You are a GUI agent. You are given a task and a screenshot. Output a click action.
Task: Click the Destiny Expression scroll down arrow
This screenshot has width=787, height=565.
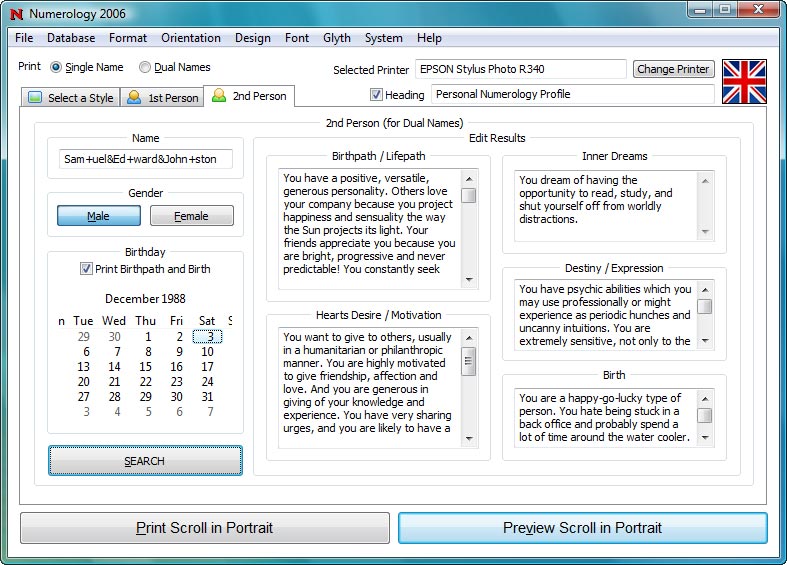(705, 341)
